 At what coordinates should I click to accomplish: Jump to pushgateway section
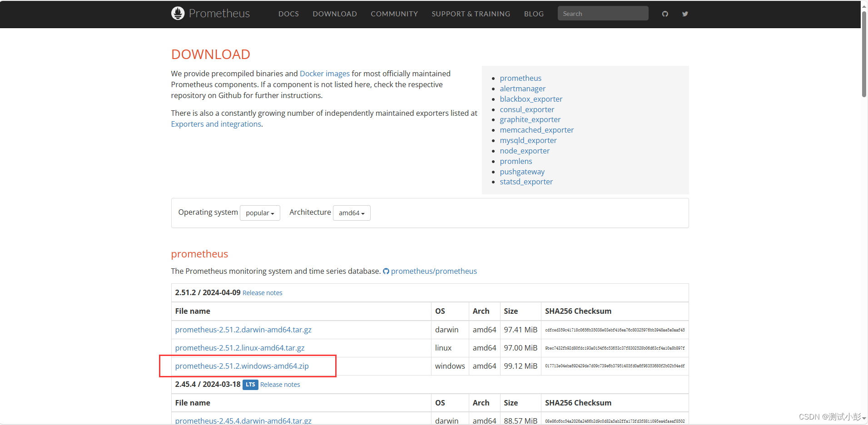[x=522, y=172]
